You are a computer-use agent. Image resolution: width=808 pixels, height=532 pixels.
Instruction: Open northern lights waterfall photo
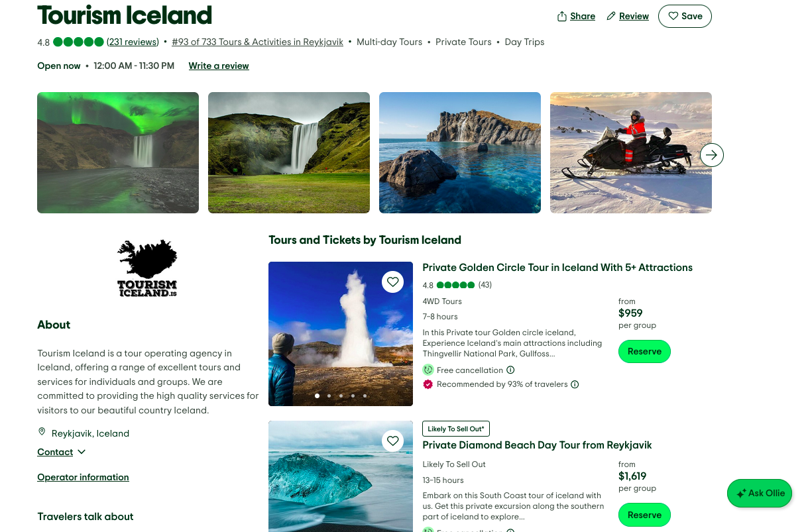coord(118,152)
